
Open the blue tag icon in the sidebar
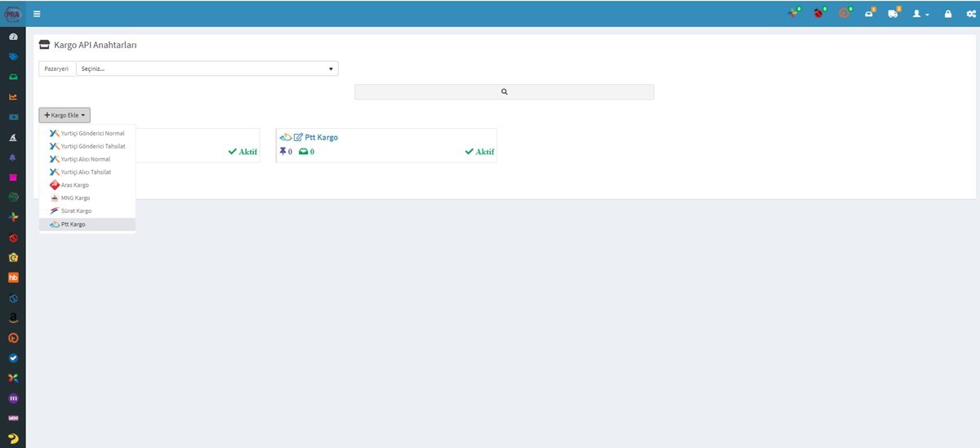pyautogui.click(x=13, y=57)
